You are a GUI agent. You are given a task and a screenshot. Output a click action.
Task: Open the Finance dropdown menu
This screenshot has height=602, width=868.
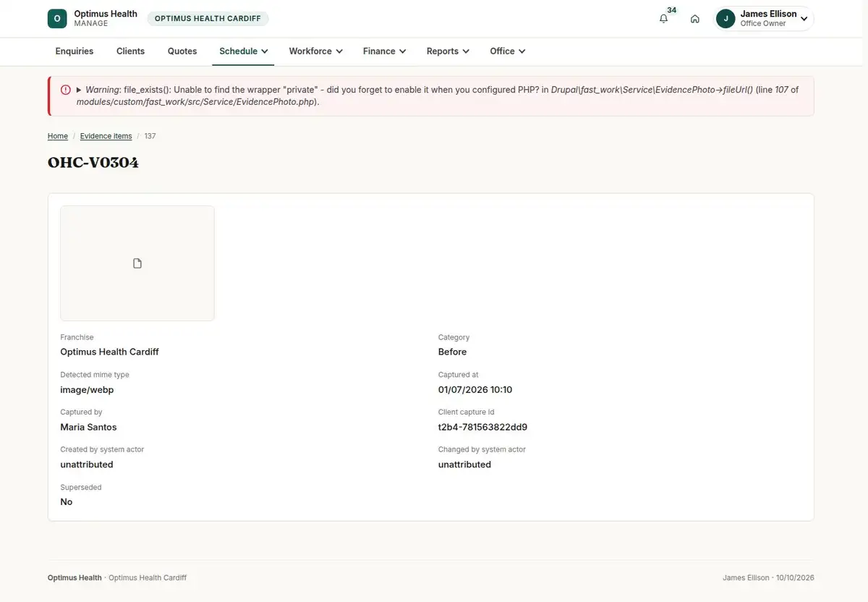(x=384, y=51)
